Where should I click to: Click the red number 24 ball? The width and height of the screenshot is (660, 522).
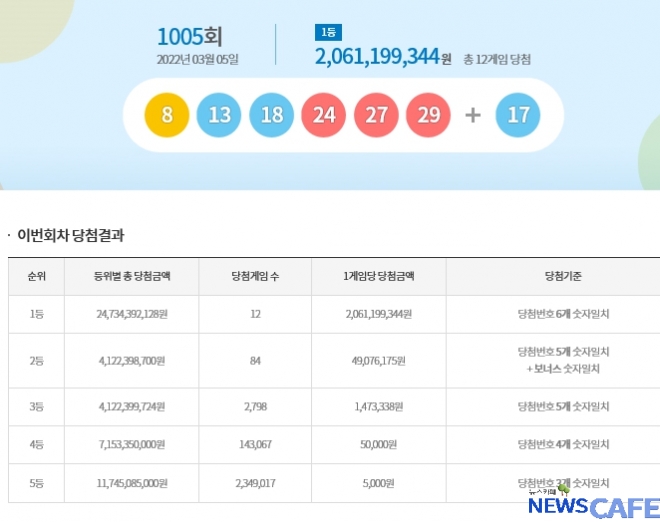pos(324,115)
